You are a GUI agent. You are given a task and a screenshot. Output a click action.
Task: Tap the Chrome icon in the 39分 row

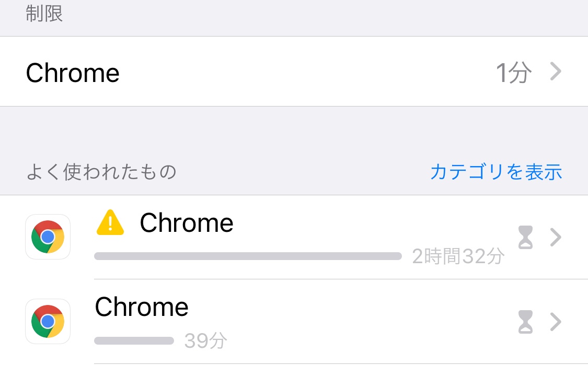(48, 321)
